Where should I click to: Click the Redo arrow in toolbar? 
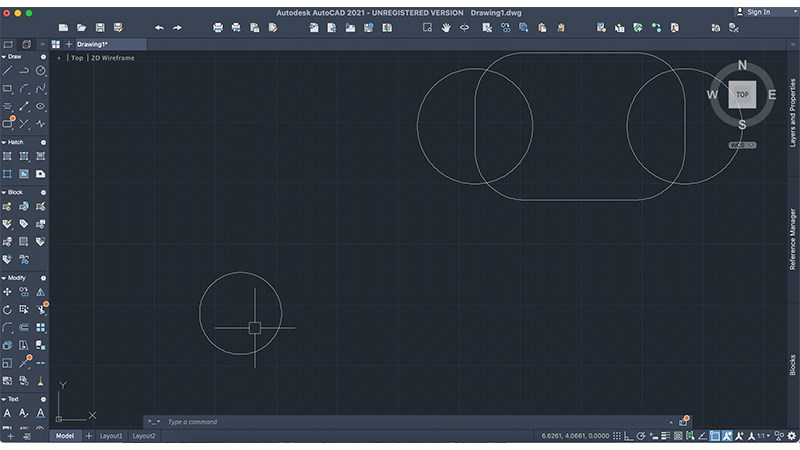tap(177, 28)
